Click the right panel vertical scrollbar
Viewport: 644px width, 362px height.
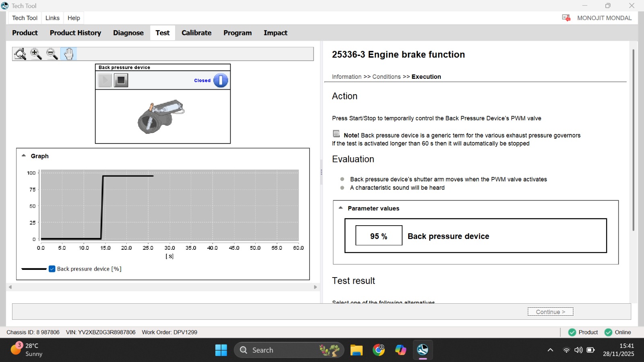[x=633, y=140]
